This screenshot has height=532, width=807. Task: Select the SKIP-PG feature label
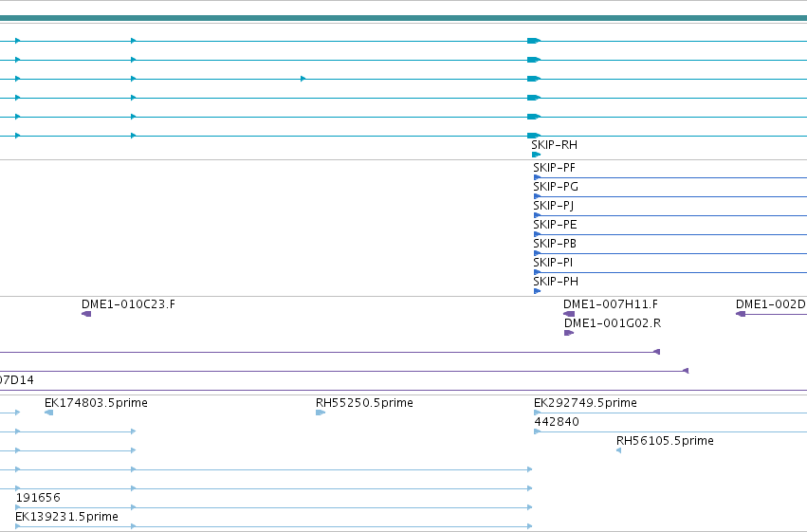pos(556,187)
